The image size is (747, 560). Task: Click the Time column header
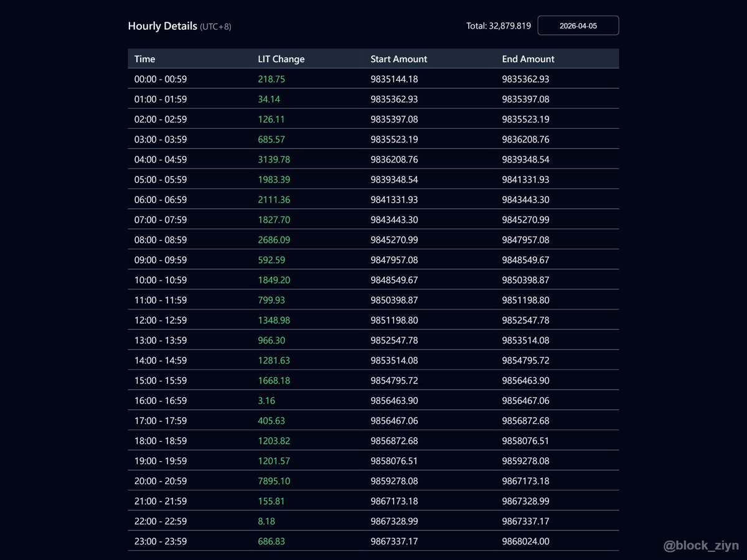[144, 59]
